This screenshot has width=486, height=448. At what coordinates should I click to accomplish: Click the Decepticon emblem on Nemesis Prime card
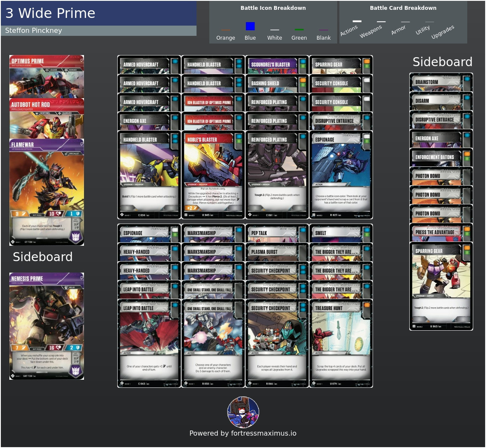coord(75,371)
